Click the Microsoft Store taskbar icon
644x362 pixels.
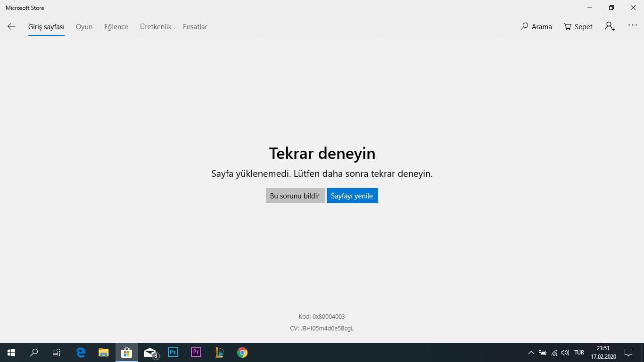coord(126,353)
